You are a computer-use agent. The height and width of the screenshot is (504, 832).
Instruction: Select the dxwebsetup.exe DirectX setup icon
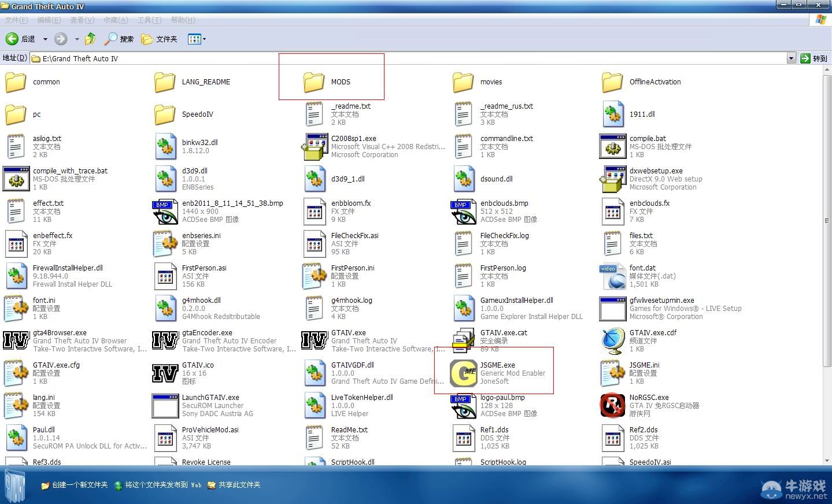pos(612,179)
